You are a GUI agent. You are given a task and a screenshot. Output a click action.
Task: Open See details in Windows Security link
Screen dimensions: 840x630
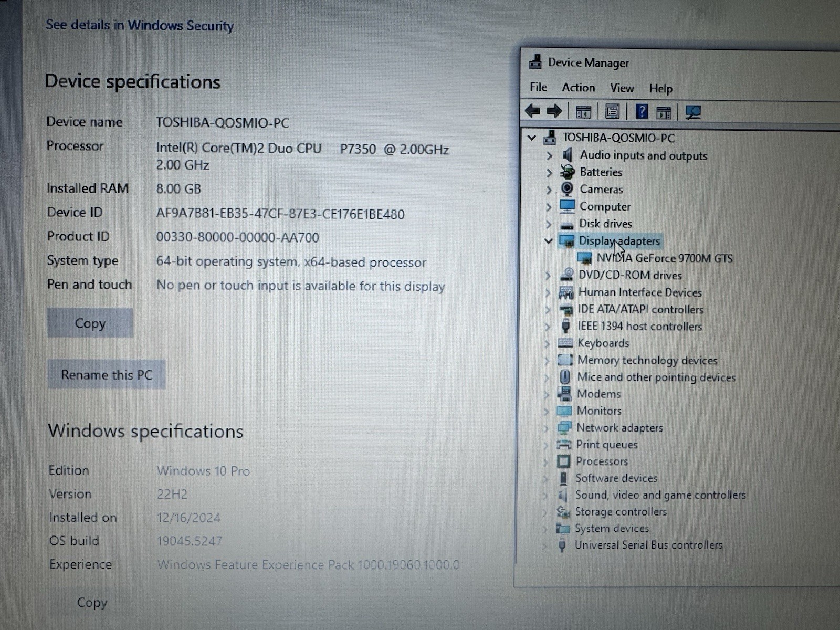(x=139, y=25)
